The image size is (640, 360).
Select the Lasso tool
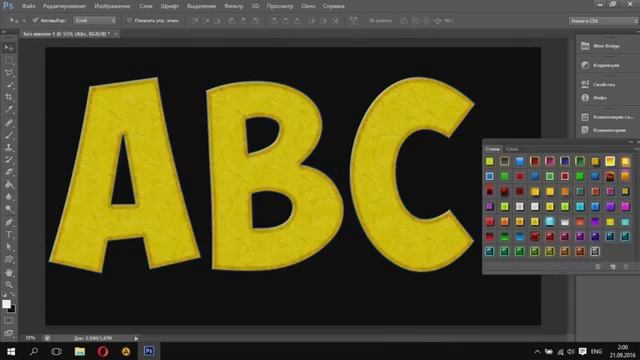click(9, 73)
